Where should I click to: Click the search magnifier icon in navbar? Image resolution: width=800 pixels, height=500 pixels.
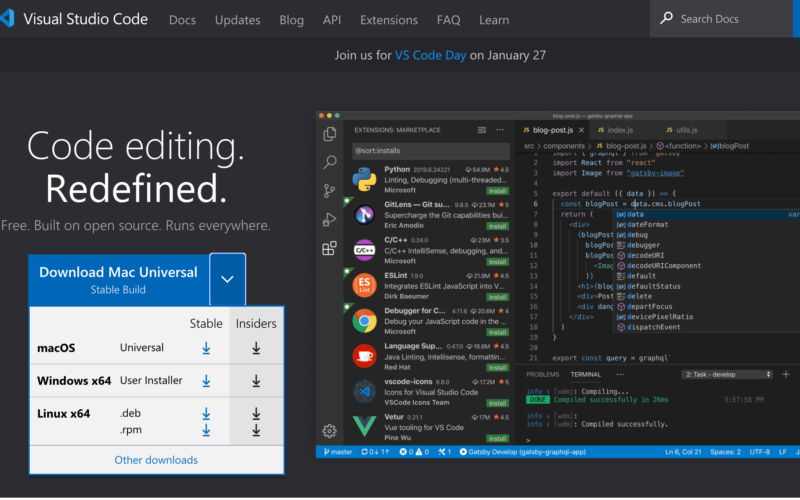point(666,18)
